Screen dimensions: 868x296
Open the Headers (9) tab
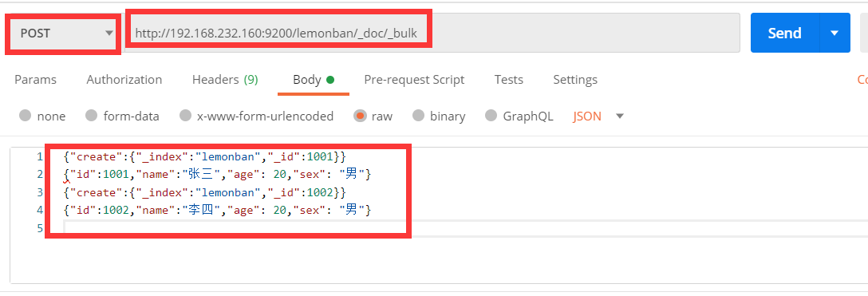(x=225, y=80)
